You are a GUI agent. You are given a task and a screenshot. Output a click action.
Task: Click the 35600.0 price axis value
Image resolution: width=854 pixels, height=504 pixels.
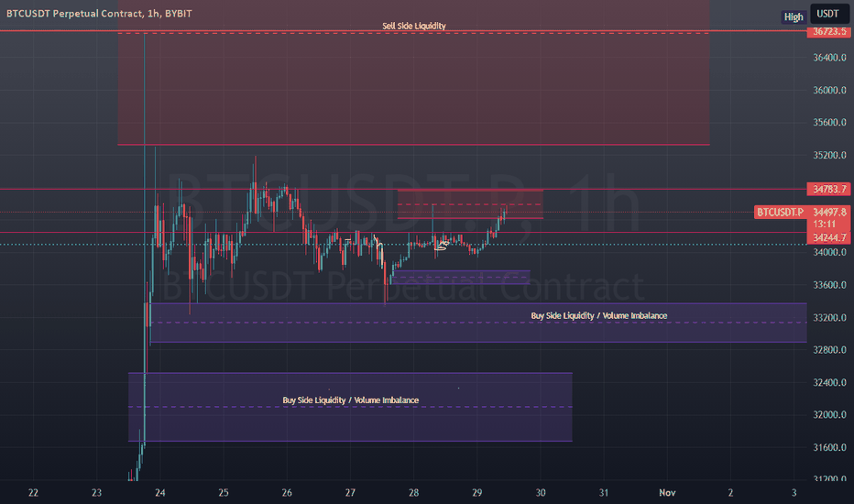[829, 122]
